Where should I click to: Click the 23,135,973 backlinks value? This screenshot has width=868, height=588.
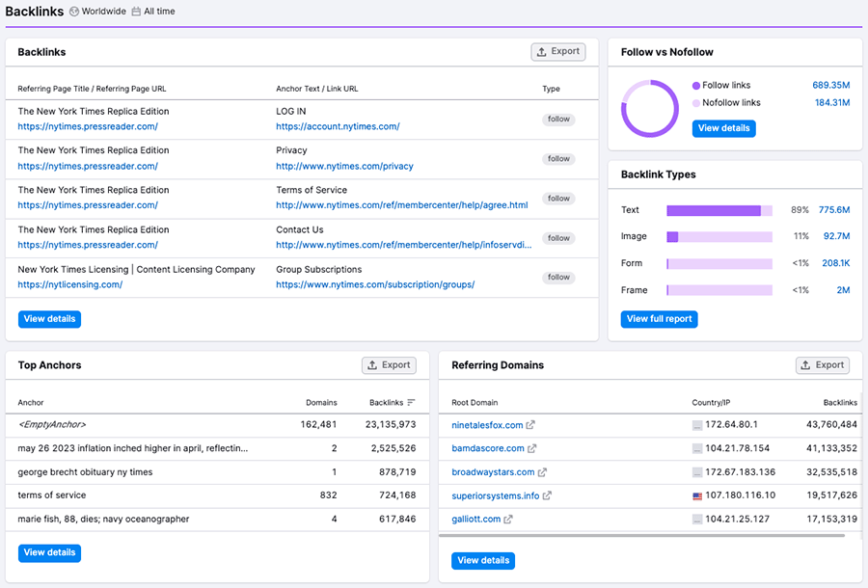coord(391,425)
